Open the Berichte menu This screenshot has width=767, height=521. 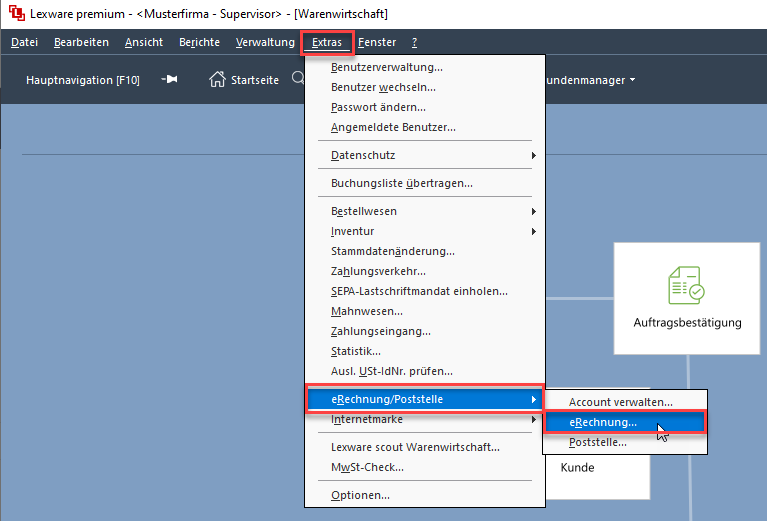[x=200, y=42]
